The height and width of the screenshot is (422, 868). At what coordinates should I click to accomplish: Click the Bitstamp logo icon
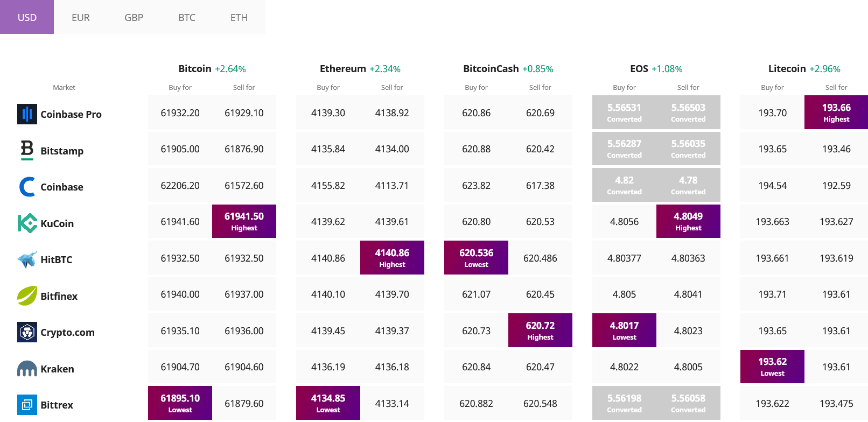click(27, 150)
